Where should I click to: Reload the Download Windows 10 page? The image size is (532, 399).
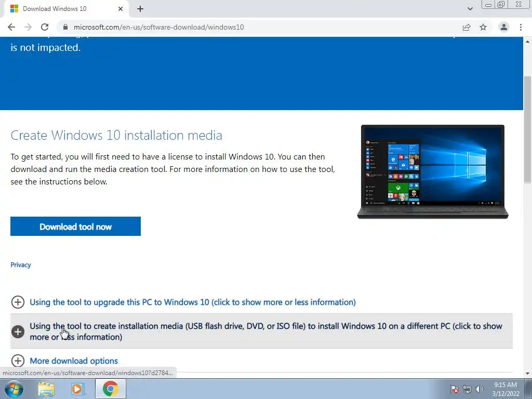[x=45, y=27]
